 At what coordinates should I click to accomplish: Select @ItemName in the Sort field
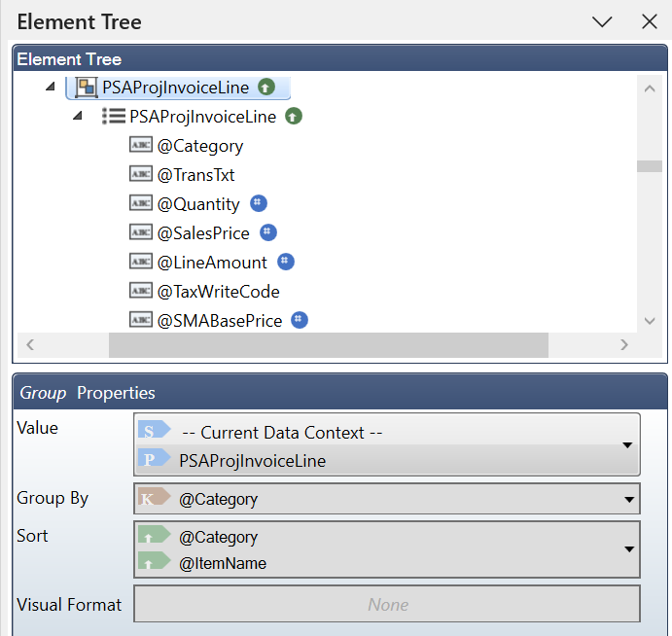pos(223,562)
